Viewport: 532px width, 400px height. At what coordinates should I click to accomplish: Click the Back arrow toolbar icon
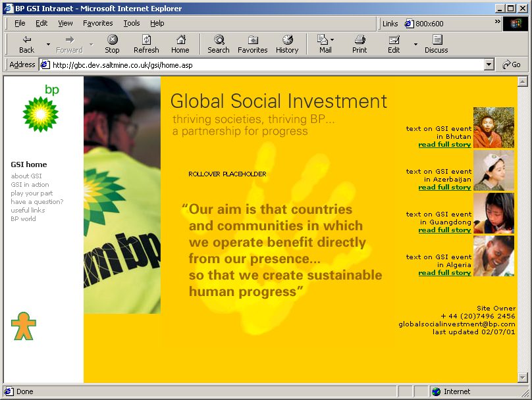[26, 40]
